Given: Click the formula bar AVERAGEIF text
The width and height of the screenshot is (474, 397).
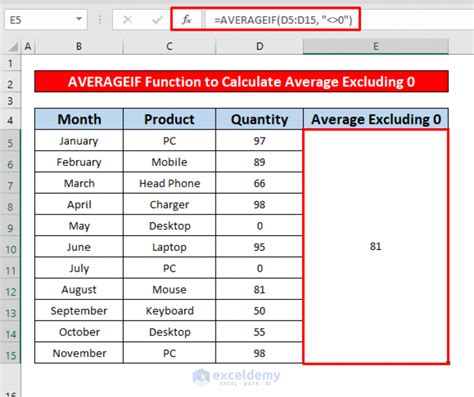Looking at the screenshot, I should [x=283, y=20].
